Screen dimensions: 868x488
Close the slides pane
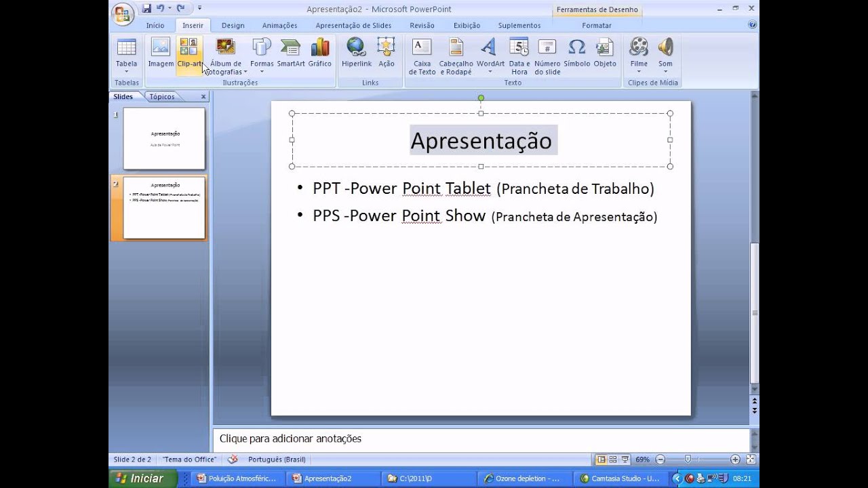coord(203,97)
